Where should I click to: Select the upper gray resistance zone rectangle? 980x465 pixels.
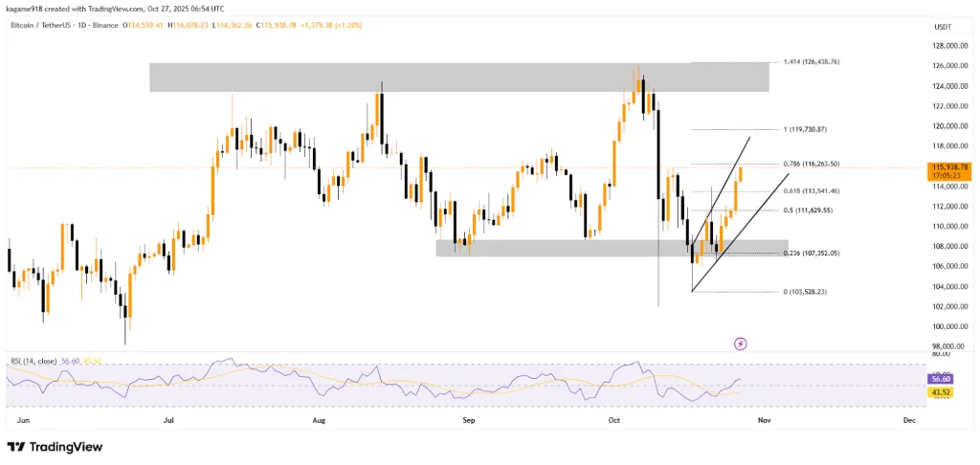click(457, 77)
